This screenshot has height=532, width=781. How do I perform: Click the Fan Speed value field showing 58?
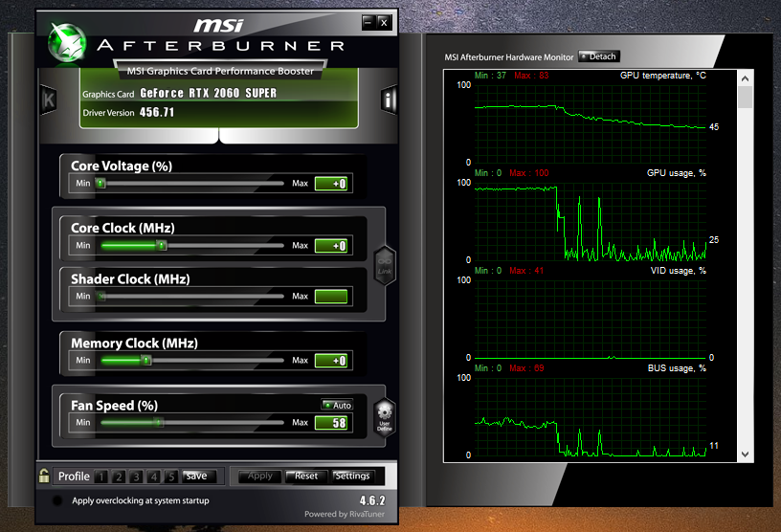click(x=331, y=422)
